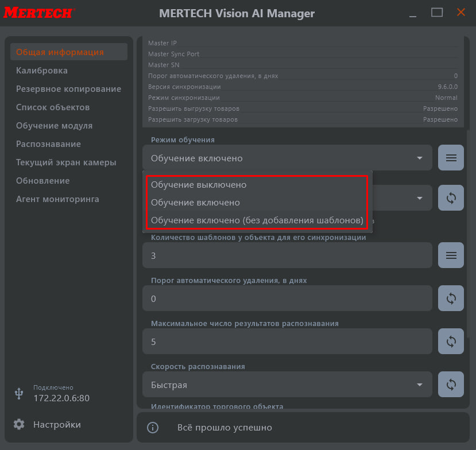
Task: Open the 'Калибровка' section
Action: pos(42,71)
